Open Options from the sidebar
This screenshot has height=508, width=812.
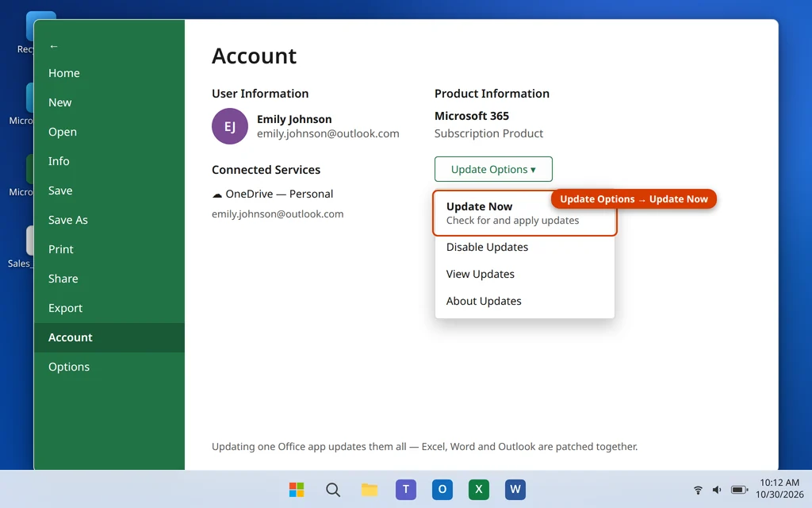[109, 367]
